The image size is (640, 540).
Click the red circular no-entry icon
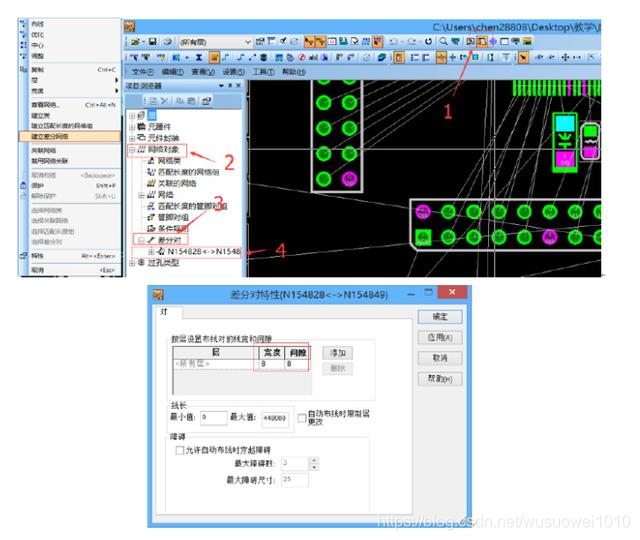click(x=302, y=58)
